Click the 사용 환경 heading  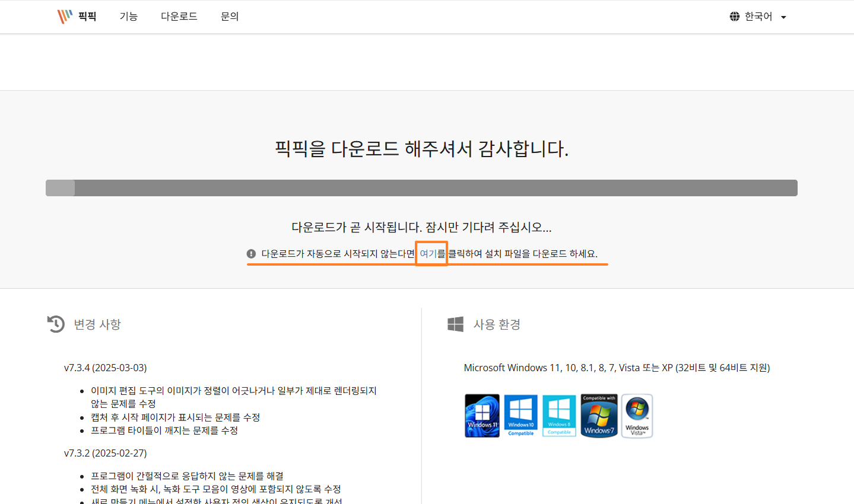(497, 324)
